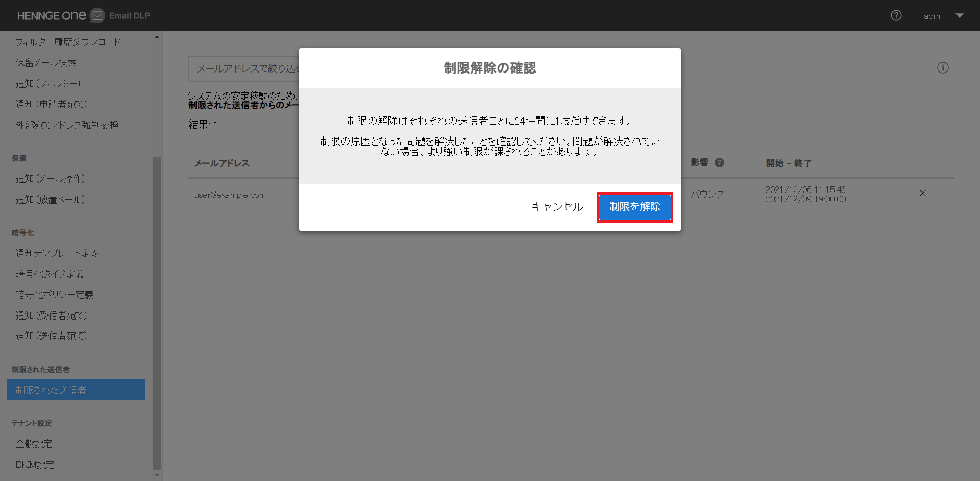Open DKIM設定 in sidebar
Viewport: 980px width, 481px height.
pos(35,465)
